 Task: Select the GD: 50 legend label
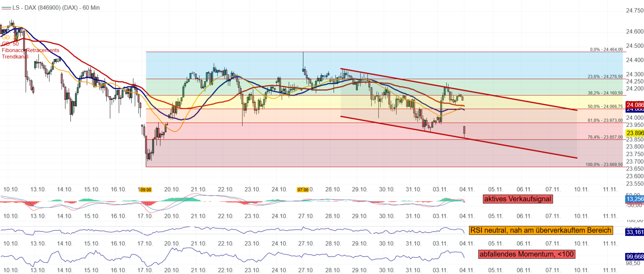click(10, 44)
